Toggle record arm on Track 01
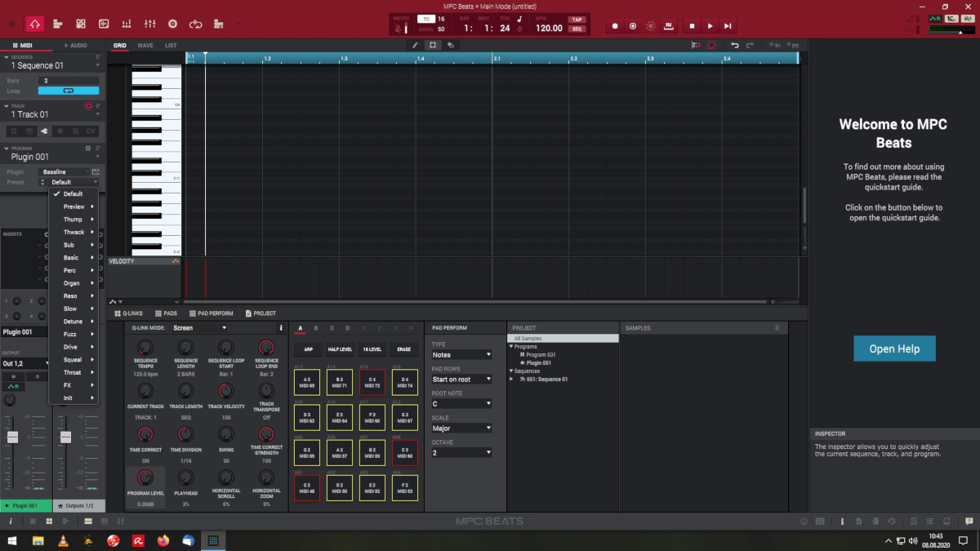The image size is (980, 551). point(88,106)
